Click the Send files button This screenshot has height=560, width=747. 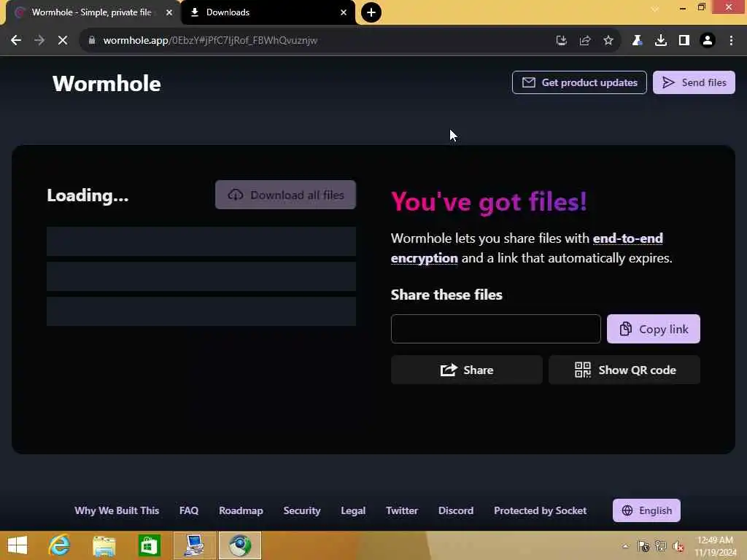(x=694, y=82)
